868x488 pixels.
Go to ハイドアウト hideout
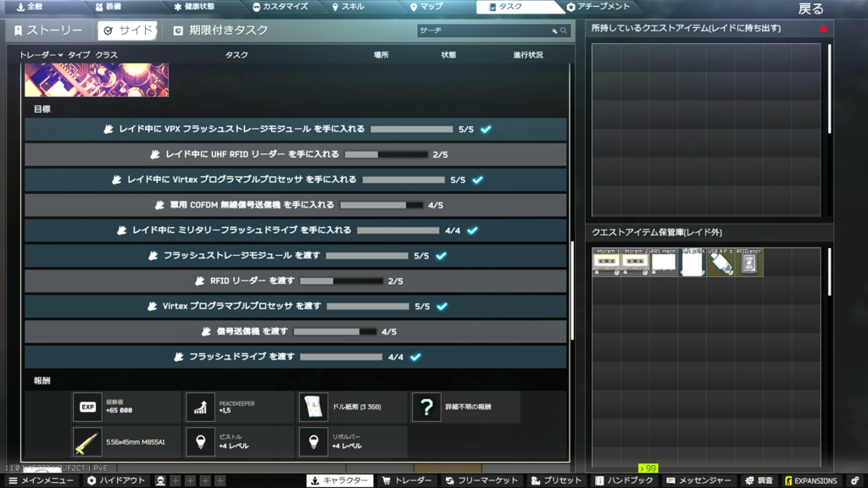click(x=116, y=481)
